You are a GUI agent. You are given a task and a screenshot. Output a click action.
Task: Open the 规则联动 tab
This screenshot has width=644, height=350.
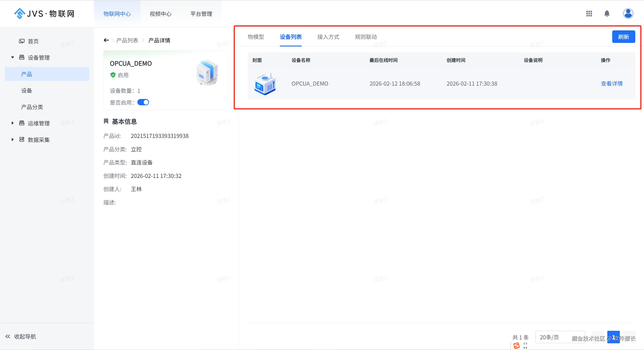[x=366, y=37]
